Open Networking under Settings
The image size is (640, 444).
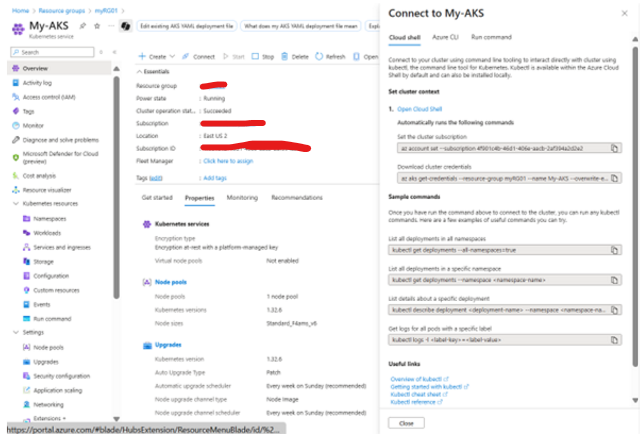48,404
